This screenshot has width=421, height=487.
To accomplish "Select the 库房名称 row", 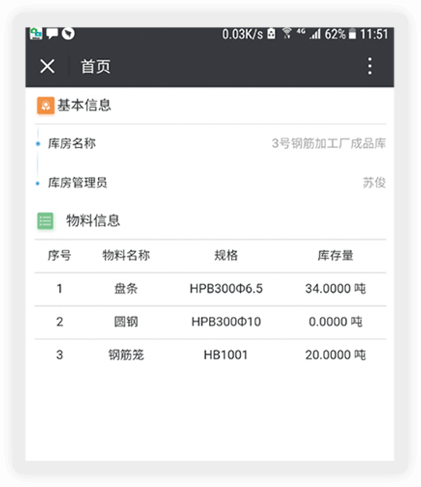I will (x=210, y=144).
